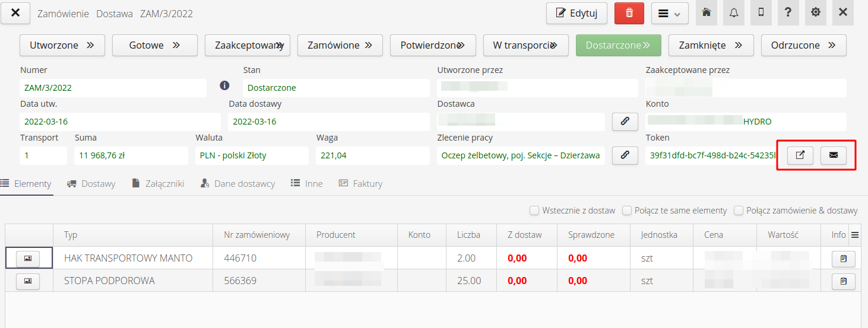This screenshot has width=868, height=328.
Task: Switch to the Dane dostawcy tab
Action: pos(238,184)
